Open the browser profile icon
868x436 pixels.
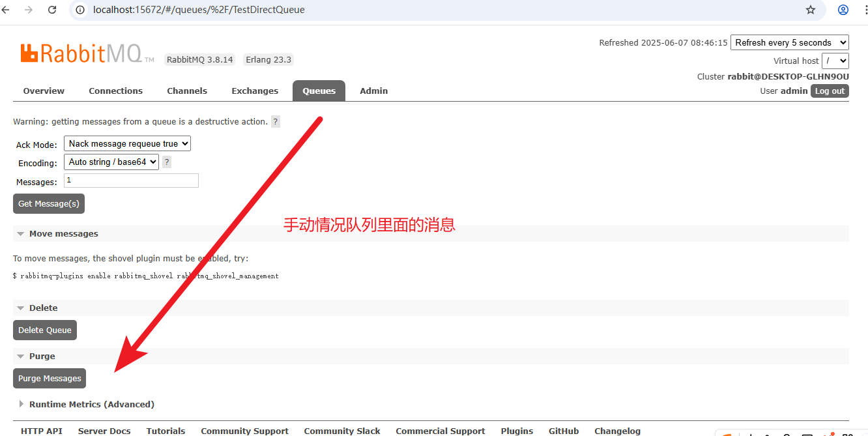[x=843, y=10]
